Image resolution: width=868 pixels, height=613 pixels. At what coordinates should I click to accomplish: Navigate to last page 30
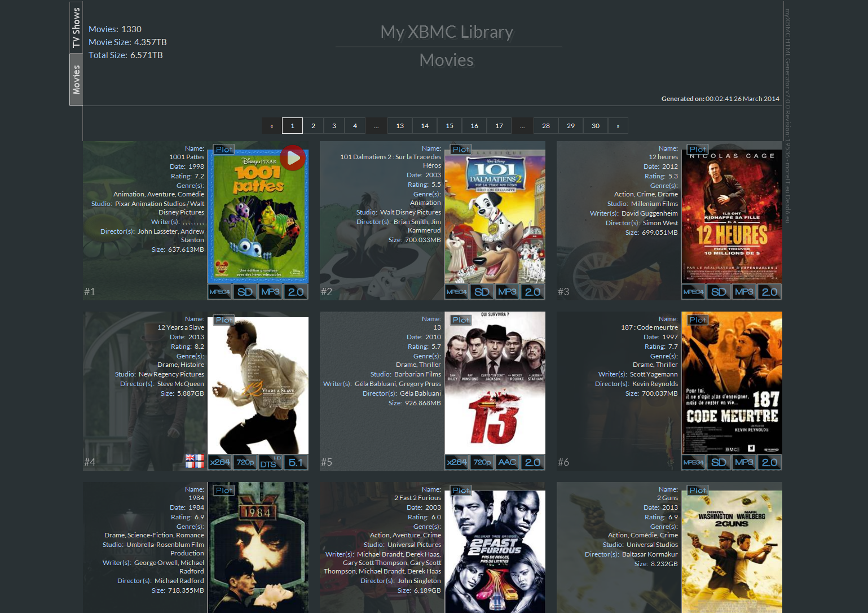pyautogui.click(x=596, y=126)
